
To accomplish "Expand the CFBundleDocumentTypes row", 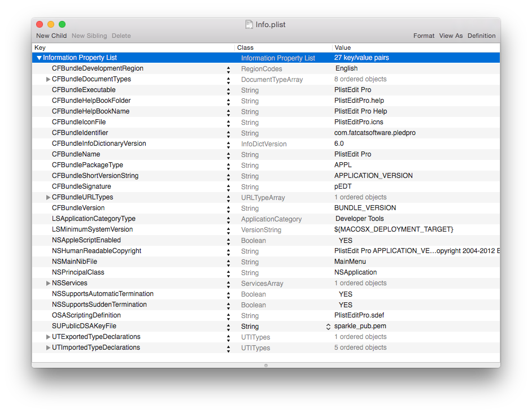I will (x=48, y=79).
